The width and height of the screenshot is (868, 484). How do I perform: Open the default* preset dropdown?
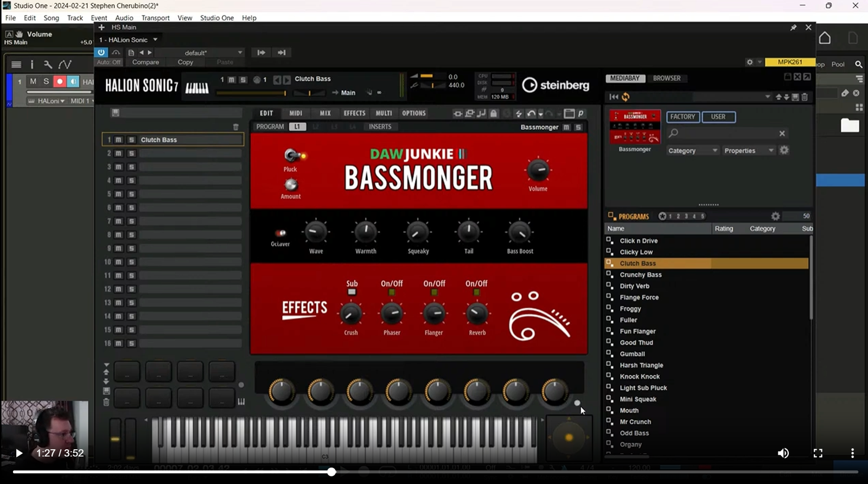tap(199, 53)
